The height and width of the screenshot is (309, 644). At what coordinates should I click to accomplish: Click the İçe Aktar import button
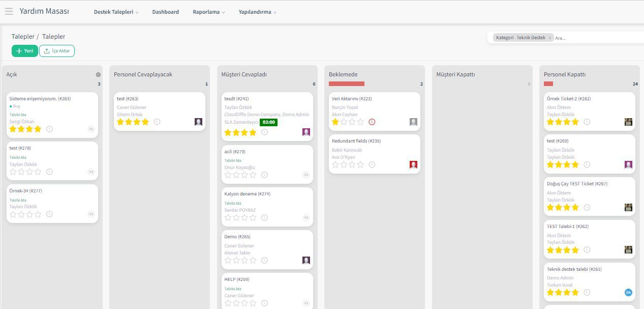click(x=57, y=51)
